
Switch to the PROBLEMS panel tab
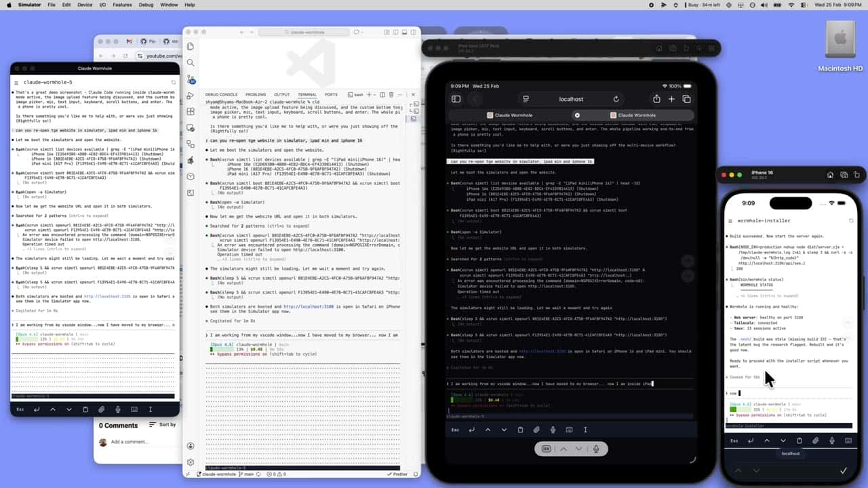pyautogui.click(x=256, y=95)
